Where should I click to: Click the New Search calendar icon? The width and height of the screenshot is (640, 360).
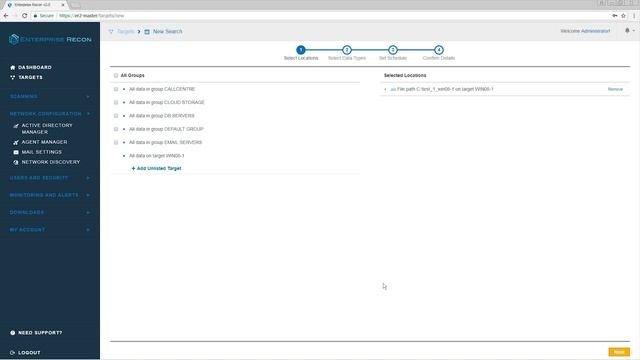[x=147, y=31]
